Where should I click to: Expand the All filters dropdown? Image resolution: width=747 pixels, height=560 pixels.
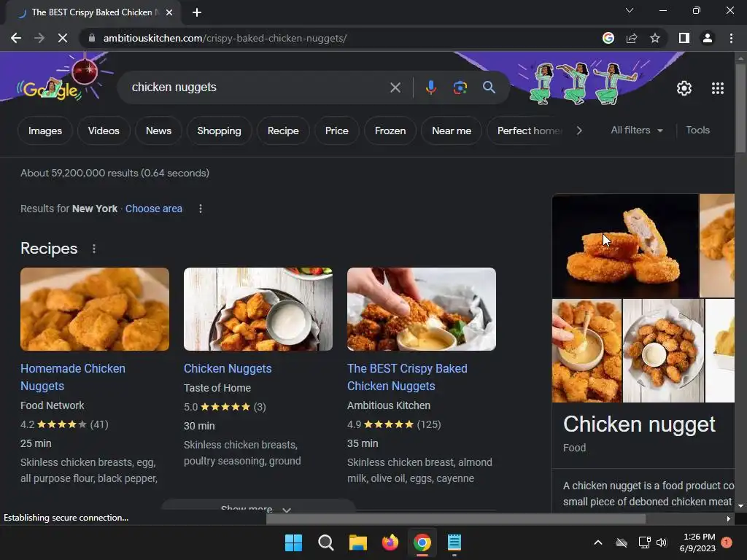pyautogui.click(x=636, y=130)
